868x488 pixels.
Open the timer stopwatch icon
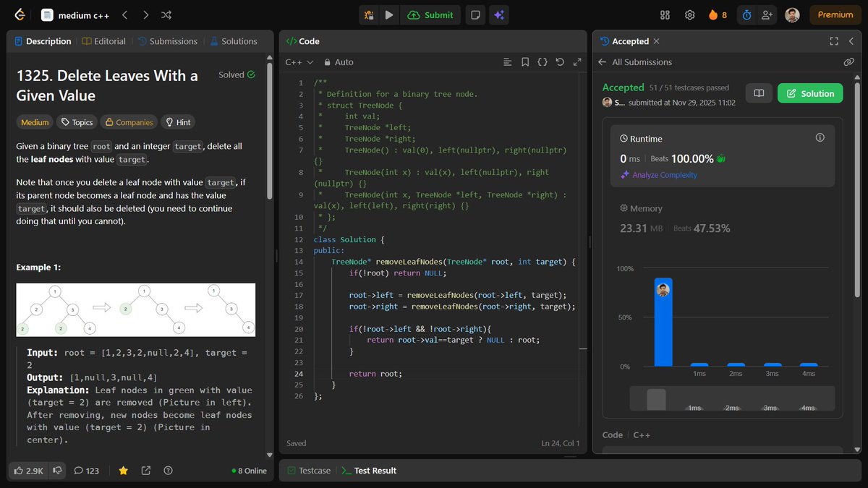746,14
